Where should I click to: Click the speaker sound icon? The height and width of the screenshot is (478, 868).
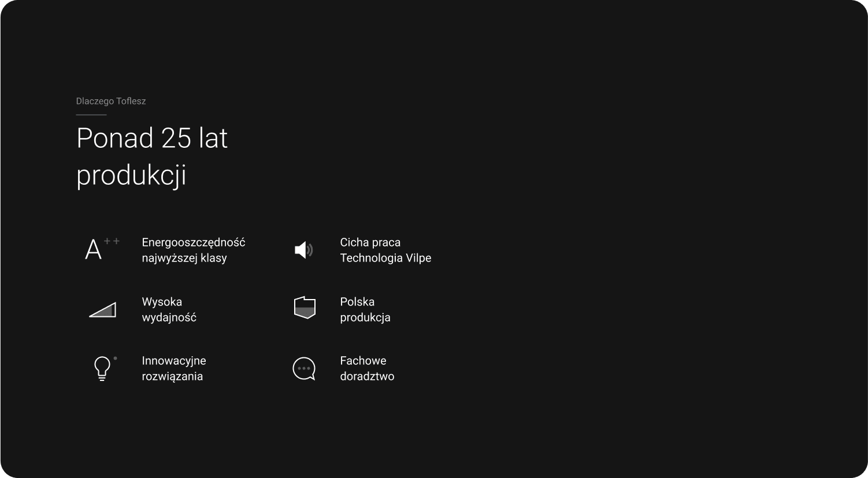coord(303,250)
